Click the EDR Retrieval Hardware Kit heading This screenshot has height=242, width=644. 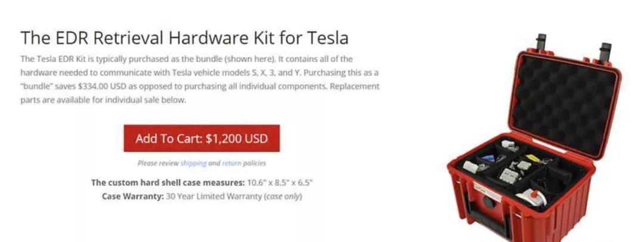tap(184, 38)
